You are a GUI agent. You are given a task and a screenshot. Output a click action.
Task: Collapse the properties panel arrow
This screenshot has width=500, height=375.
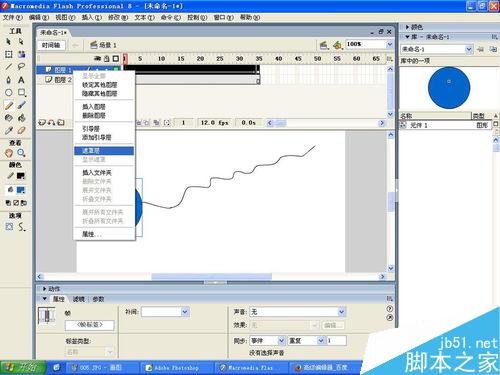[44, 299]
